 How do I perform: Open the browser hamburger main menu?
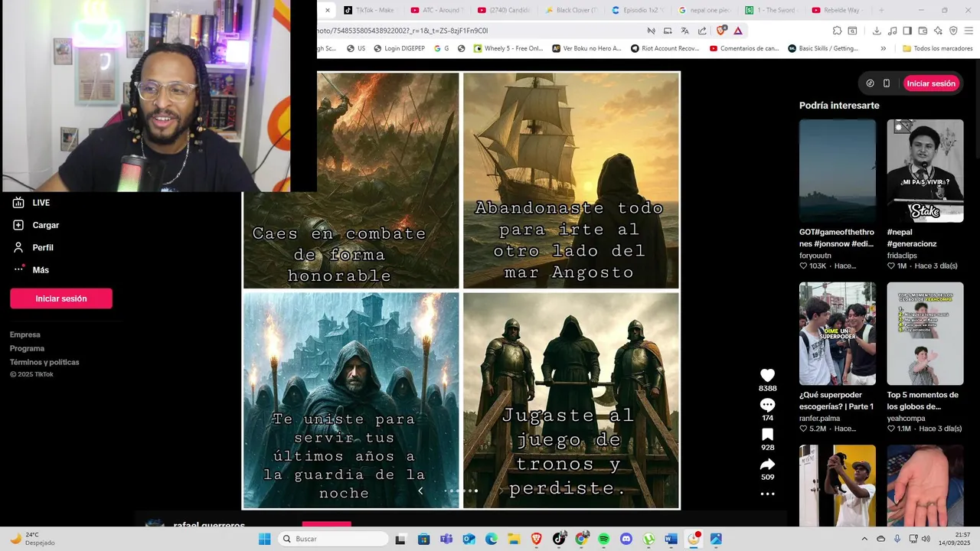[x=969, y=31]
